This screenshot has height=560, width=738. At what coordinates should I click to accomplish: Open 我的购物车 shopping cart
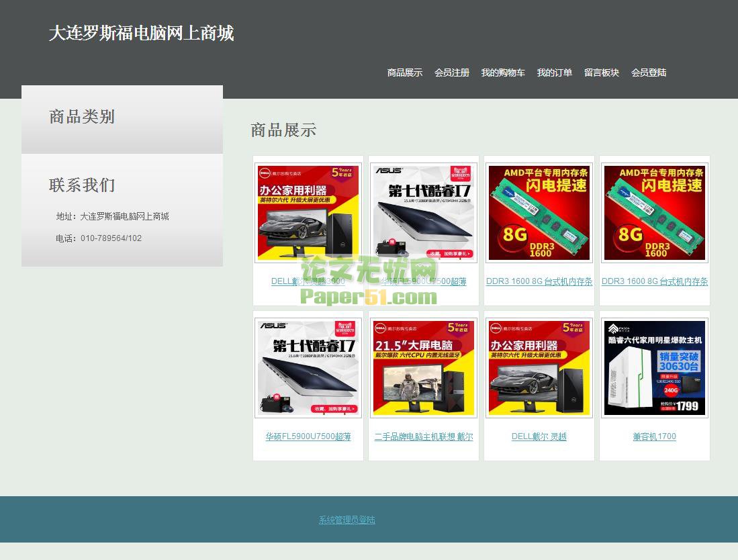[x=503, y=73]
